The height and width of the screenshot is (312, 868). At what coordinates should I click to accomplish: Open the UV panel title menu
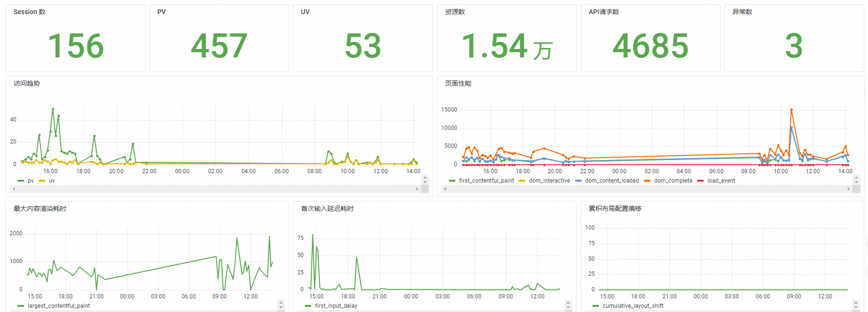pyautogui.click(x=305, y=12)
